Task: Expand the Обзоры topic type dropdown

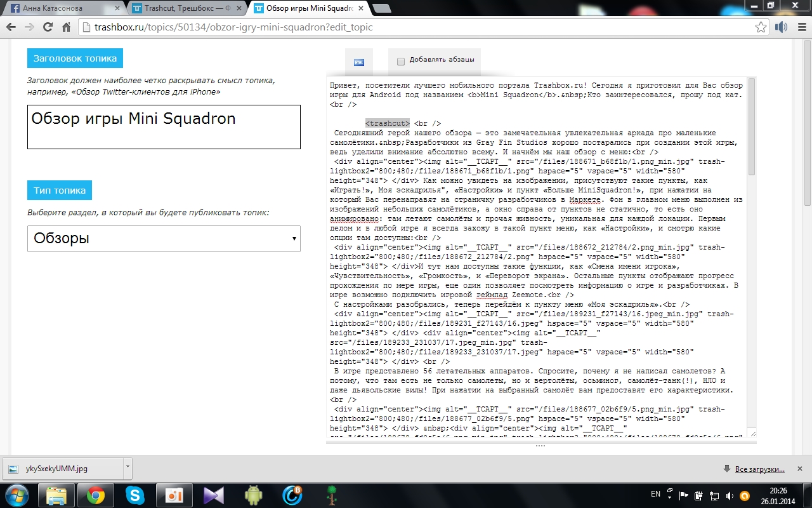Action: point(164,239)
